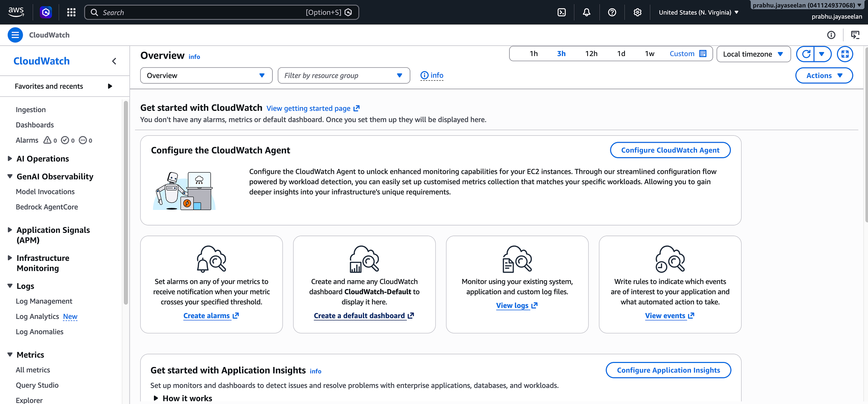Collapse GenAI Observability section
Image resolution: width=868 pixels, height=404 pixels.
coord(10,176)
